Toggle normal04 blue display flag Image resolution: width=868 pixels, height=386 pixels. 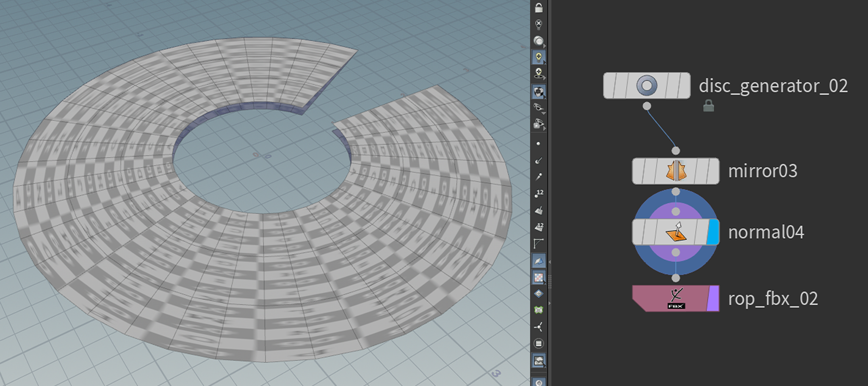tap(712, 232)
